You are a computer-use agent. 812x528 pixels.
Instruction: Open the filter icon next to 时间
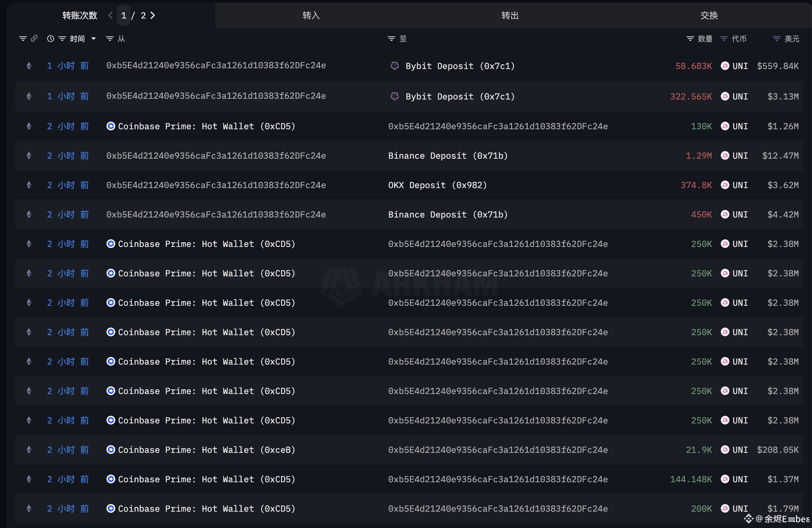click(62, 38)
